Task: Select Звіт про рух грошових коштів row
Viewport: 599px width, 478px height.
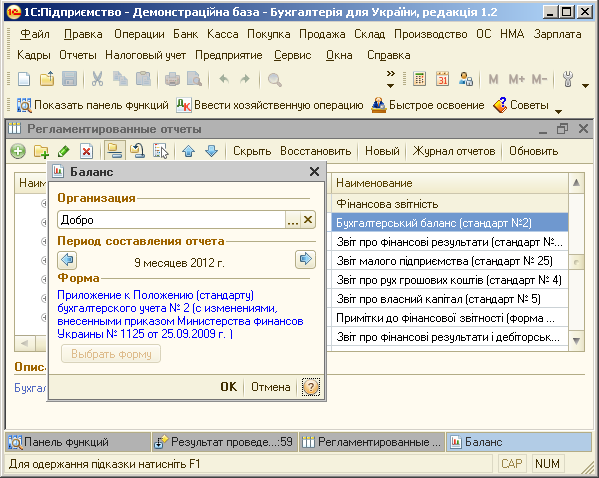Action: (450, 280)
